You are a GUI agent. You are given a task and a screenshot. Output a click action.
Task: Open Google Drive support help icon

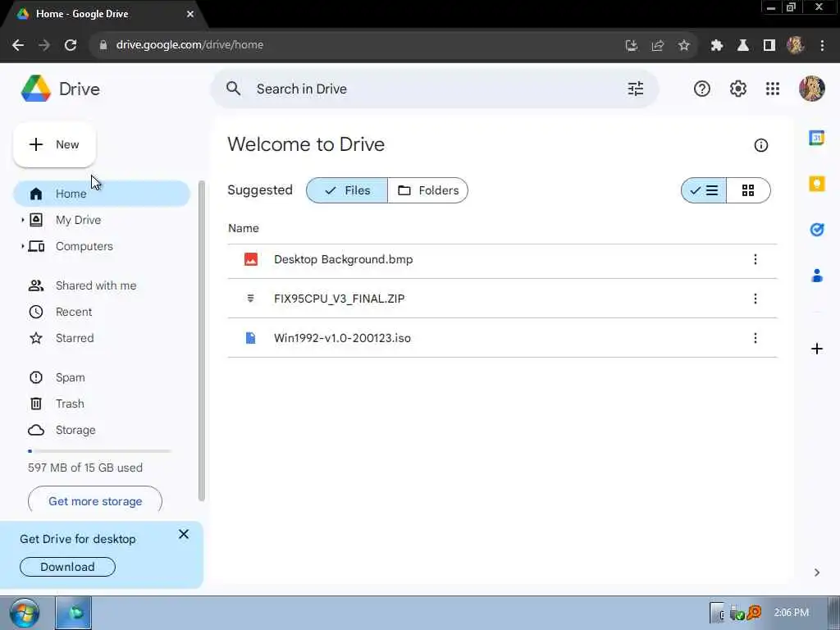[x=702, y=89]
